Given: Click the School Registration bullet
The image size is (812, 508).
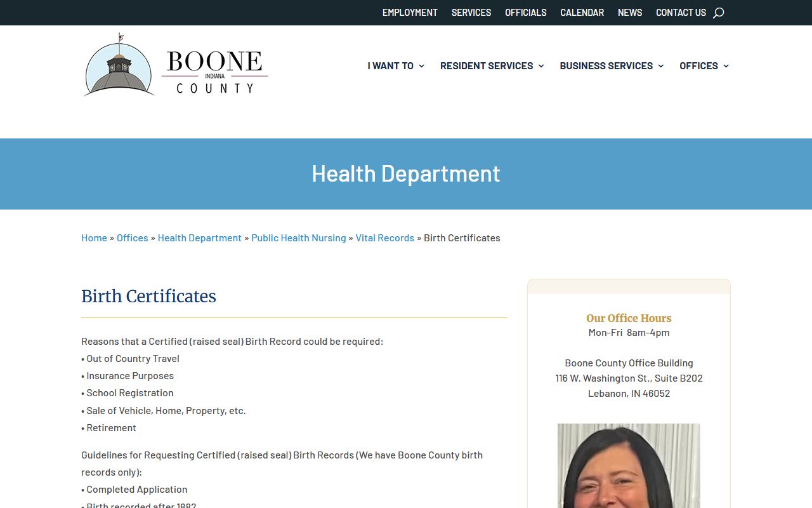Looking at the screenshot, I should [127, 393].
